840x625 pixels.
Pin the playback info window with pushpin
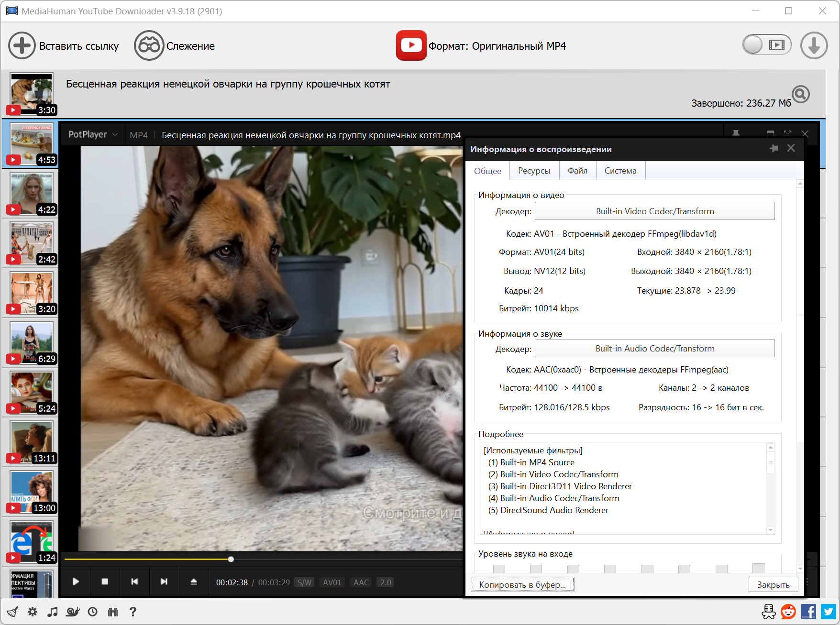click(774, 149)
